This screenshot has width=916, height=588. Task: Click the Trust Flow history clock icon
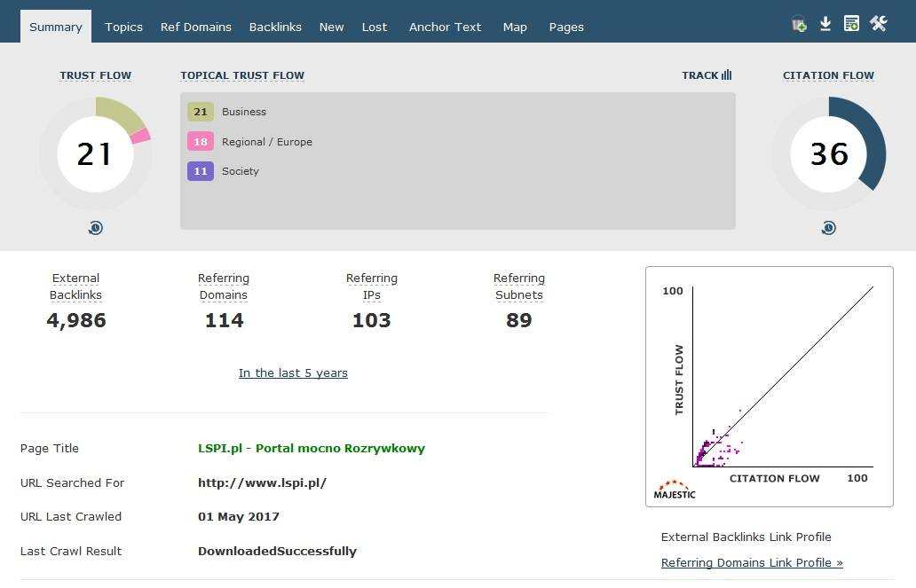coord(96,228)
